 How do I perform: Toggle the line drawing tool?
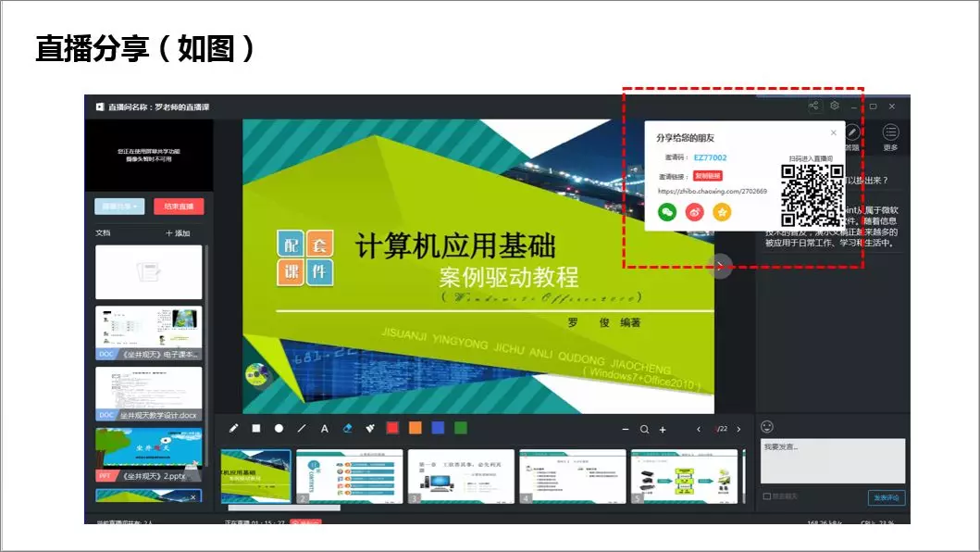point(301,428)
